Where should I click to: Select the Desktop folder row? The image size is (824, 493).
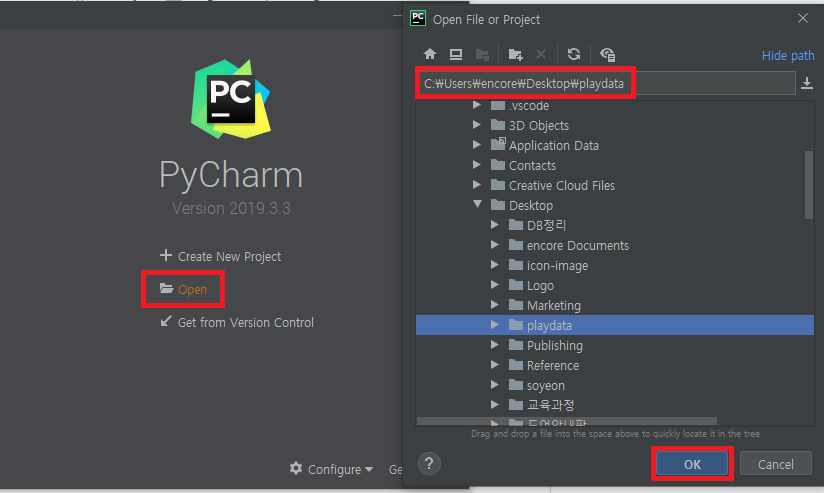click(x=615, y=205)
